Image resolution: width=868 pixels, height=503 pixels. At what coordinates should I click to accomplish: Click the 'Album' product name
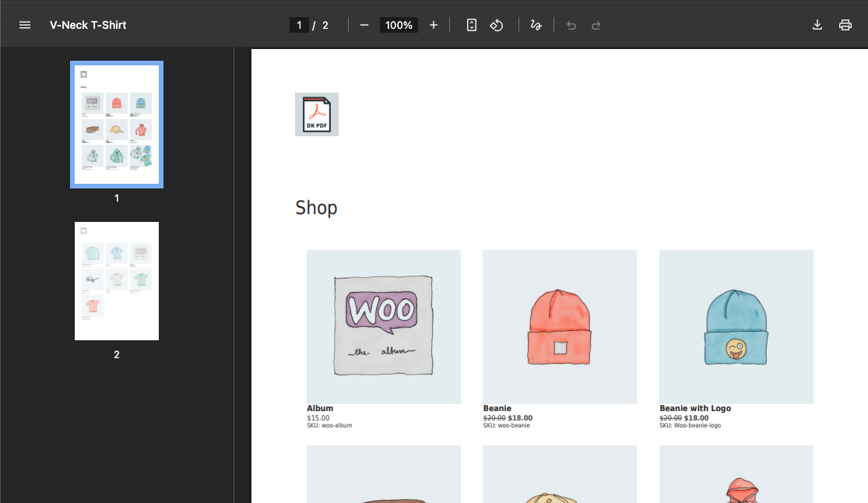pos(320,408)
